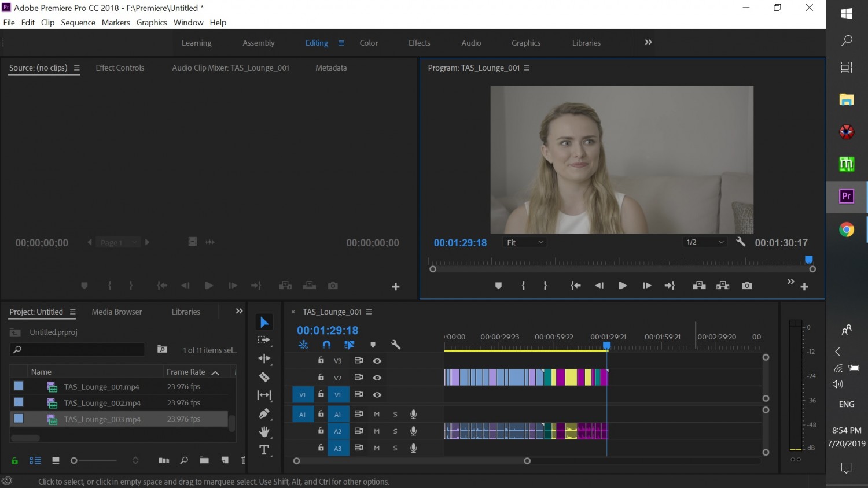The image size is (868, 488).
Task: Toggle lock on track V3
Action: [x=321, y=360]
